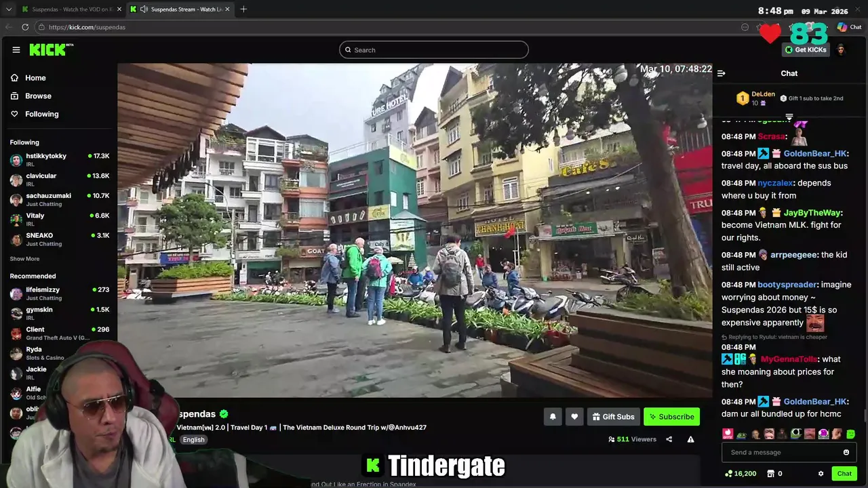Open the emoji picker in chat
This screenshot has height=488, width=868.
click(846, 452)
